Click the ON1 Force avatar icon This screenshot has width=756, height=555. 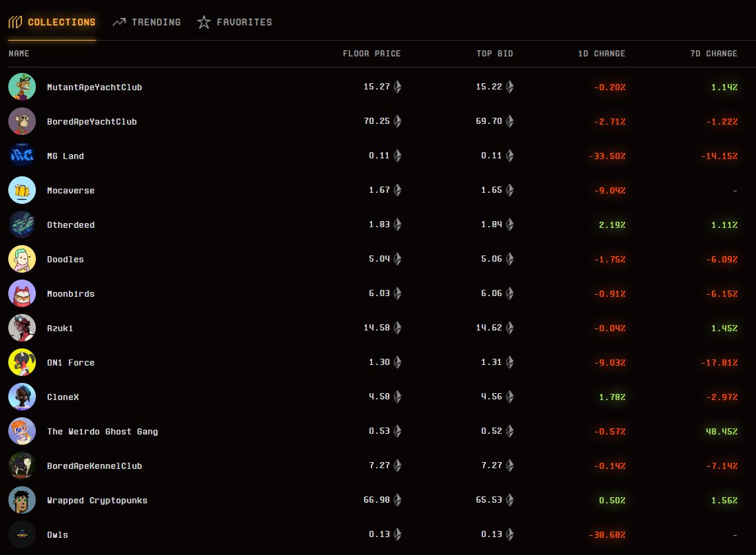[22, 362]
